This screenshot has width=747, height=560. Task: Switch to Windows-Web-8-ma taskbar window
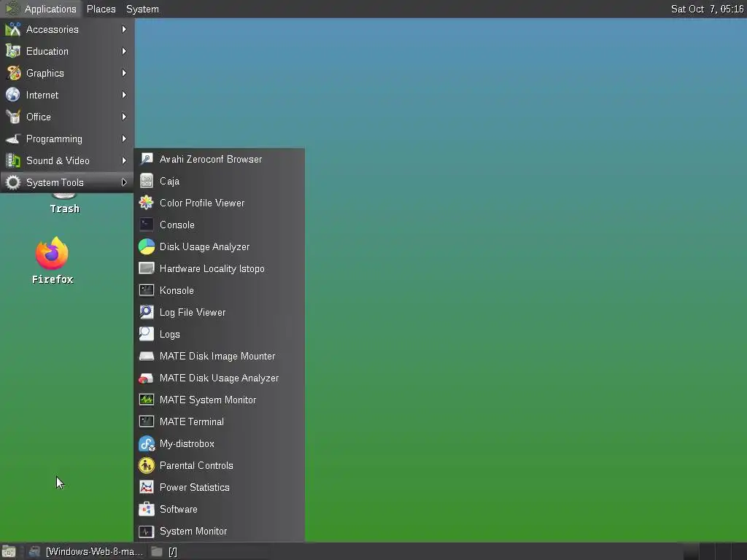86,551
